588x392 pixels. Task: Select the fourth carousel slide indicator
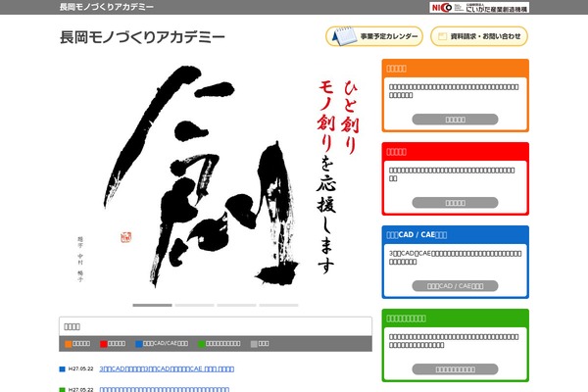pyautogui.click(x=278, y=305)
